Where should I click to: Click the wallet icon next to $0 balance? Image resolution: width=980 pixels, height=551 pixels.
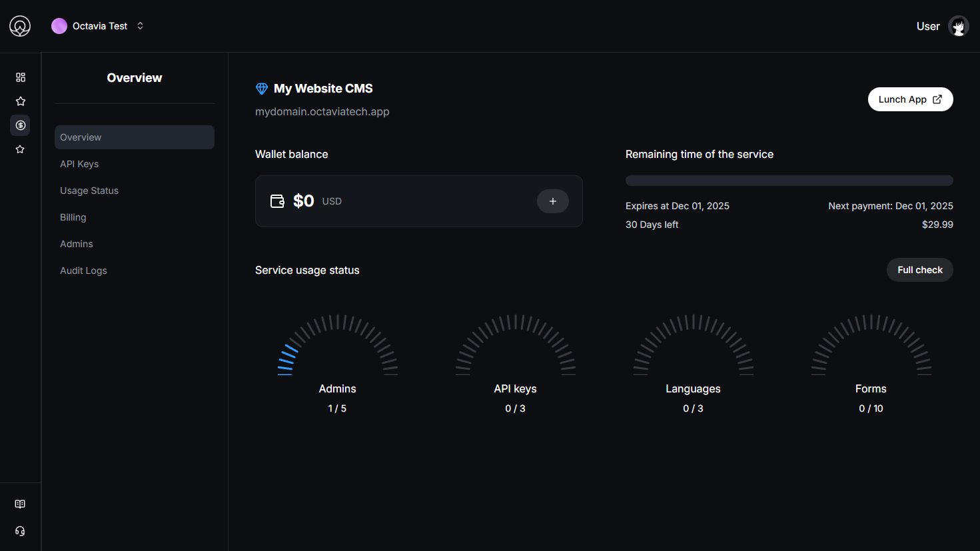point(277,201)
